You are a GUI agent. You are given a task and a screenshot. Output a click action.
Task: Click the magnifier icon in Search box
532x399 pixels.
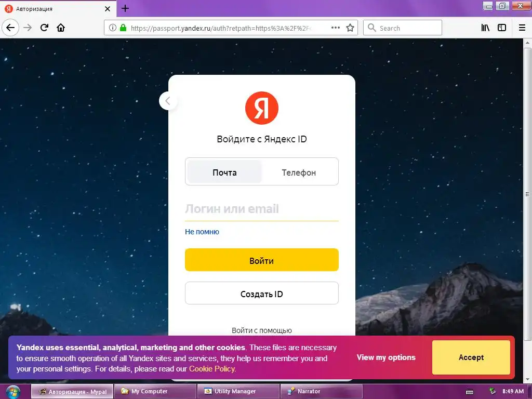372,28
